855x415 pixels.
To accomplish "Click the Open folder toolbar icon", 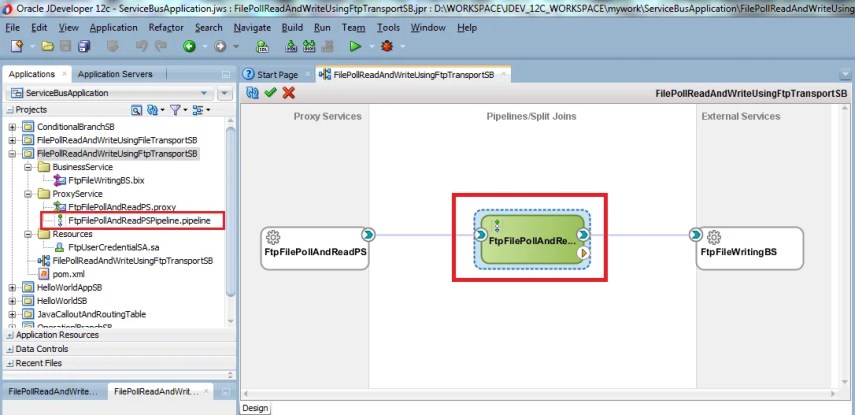I will pos(47,47).
